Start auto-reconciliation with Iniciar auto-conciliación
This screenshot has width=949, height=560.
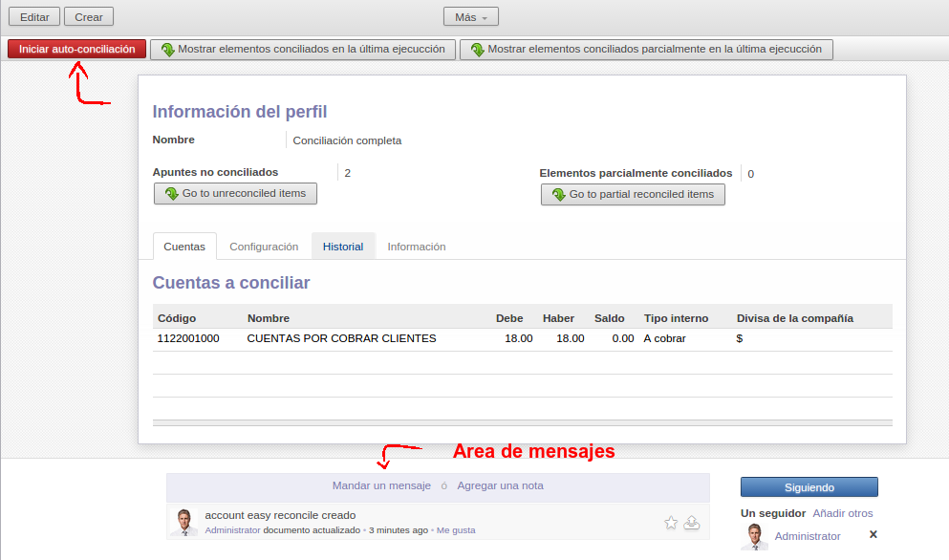76,49
